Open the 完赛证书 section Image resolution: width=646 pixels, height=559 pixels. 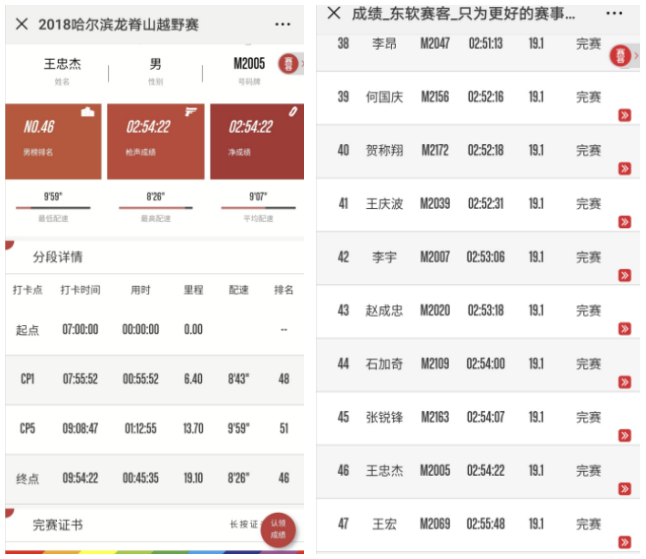[58, 523]
